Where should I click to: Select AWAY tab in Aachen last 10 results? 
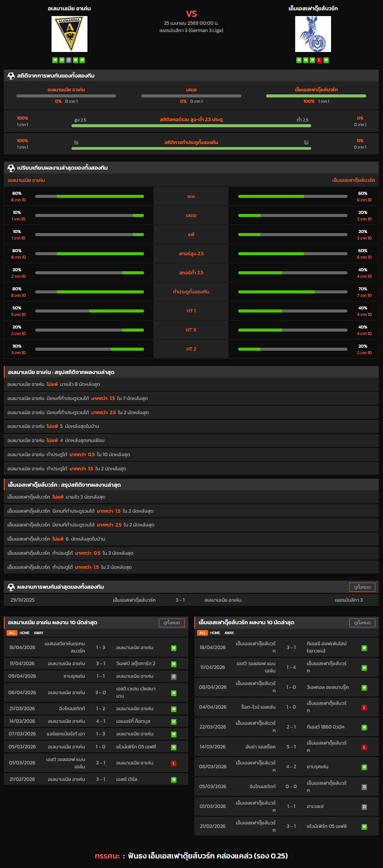click(x=39, y=633)
